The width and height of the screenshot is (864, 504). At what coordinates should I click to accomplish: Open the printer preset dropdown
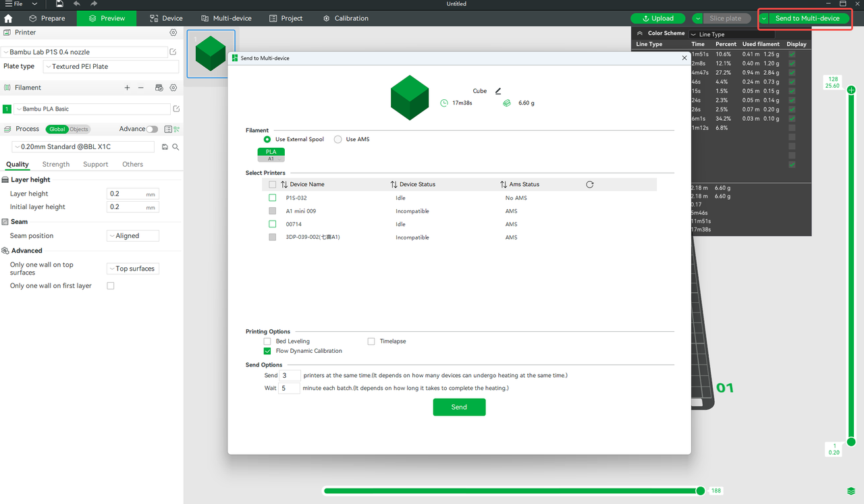tap(84, 52)
